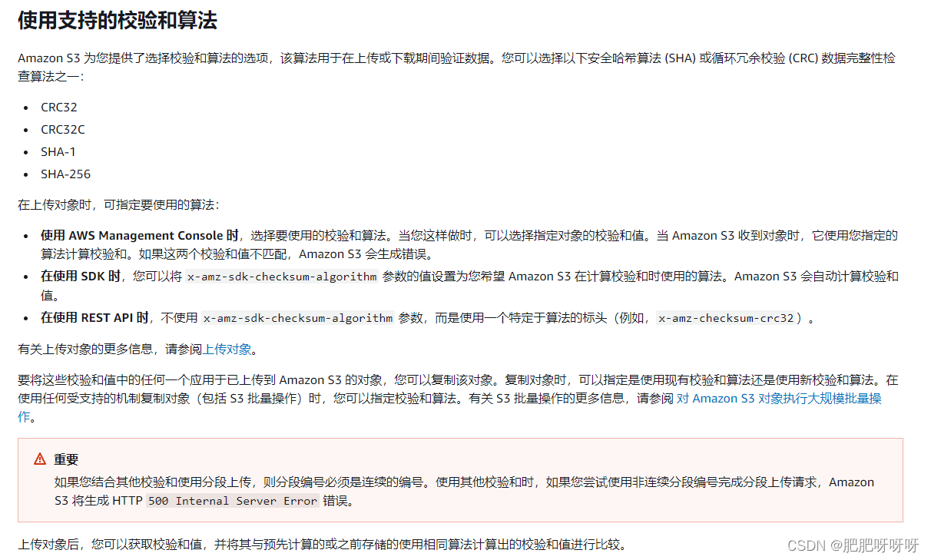Click the paragraph starting 要将这些校验和值中的任何一个
The width and height of the screenshot is (931, 560).
(458, 399)
